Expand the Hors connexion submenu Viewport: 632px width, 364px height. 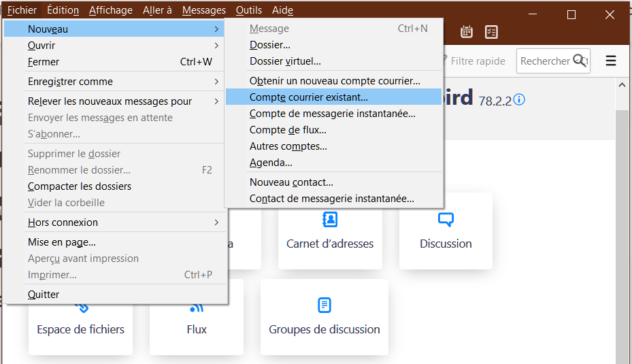click(116, 222)
